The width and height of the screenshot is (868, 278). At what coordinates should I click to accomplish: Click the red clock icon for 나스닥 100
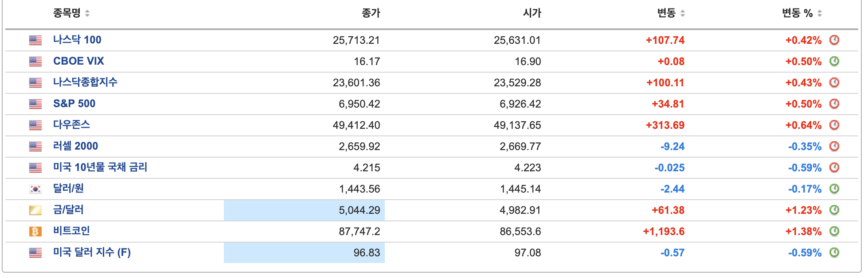[834, 40]
